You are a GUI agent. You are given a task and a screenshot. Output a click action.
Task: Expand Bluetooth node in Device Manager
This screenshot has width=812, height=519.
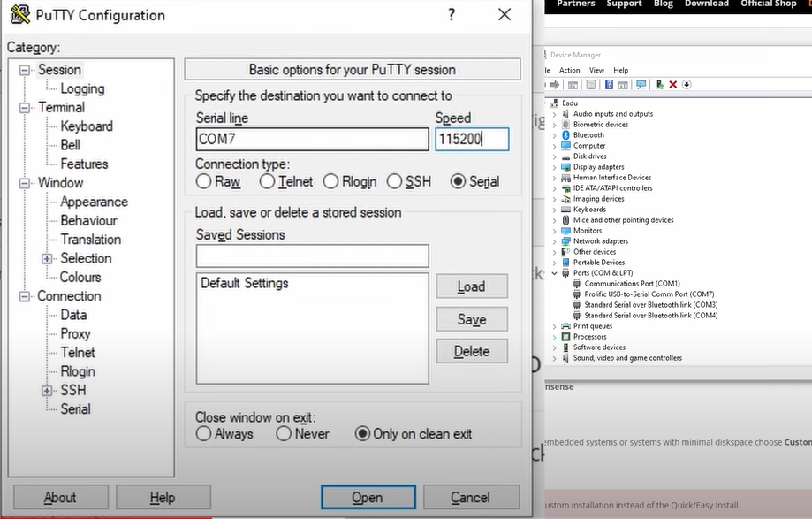tap(555, 135)
